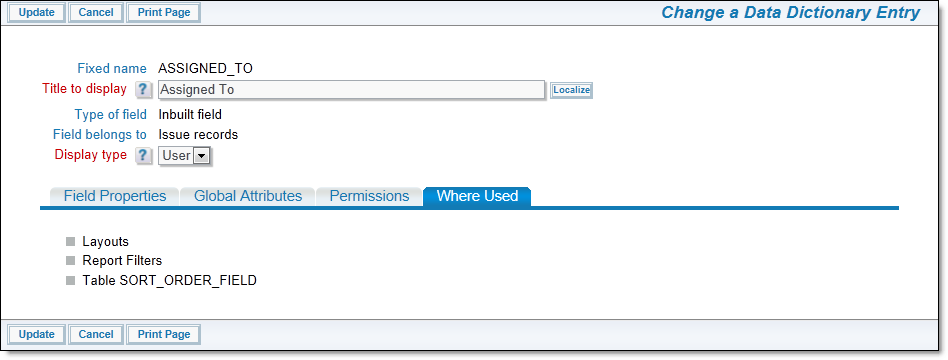948x360 pixels.
Task: Click the bottom Update button
Action: (x=36, y=334)
